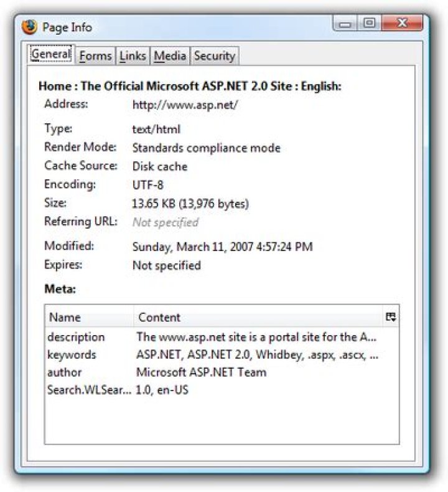Click the ASP.NET, ASP.NET 2.0, Whidbey content cell

point(258,355)
